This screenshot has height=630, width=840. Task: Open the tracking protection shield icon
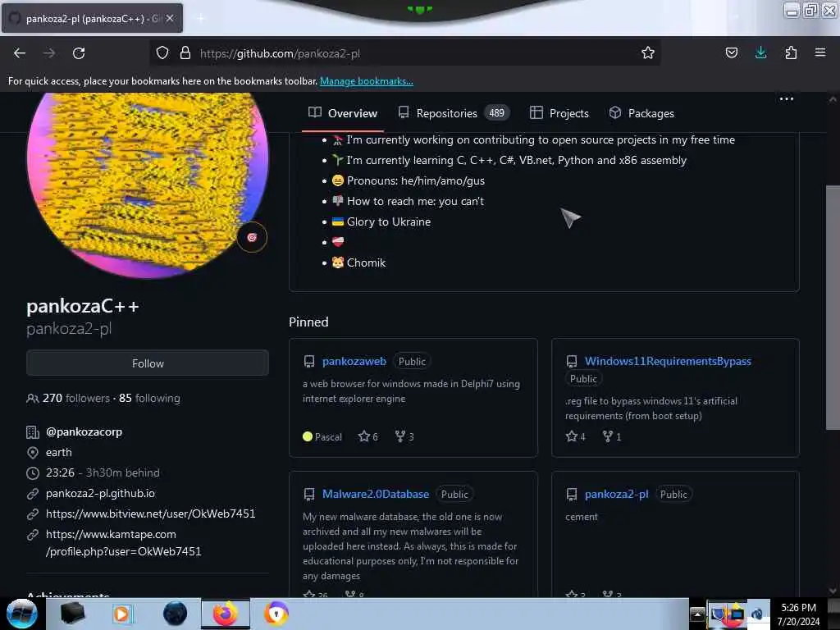(x=162, y=52)
